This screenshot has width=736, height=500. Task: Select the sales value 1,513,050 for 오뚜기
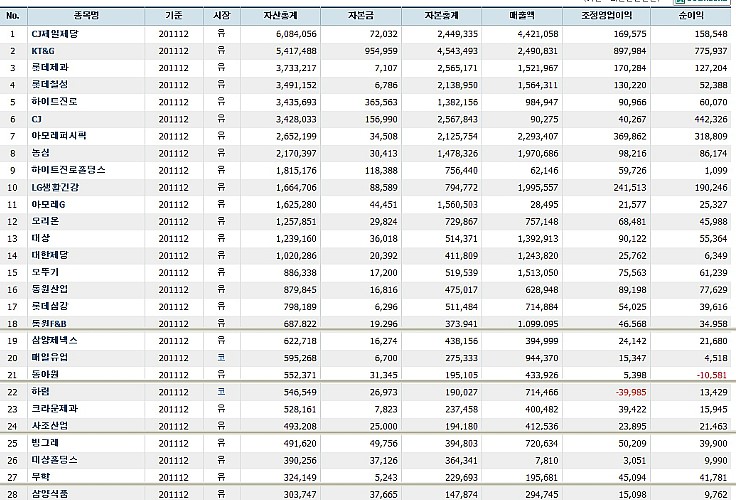(x=538, y=273)
